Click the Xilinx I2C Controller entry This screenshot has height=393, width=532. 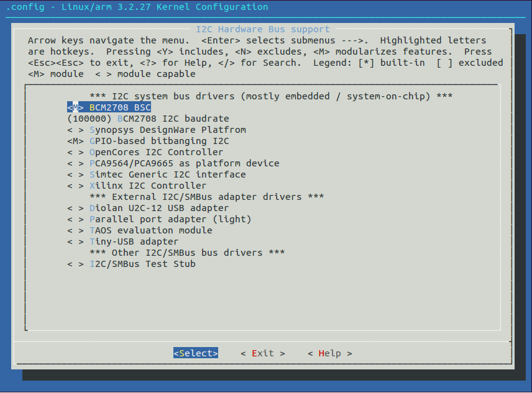148,186
